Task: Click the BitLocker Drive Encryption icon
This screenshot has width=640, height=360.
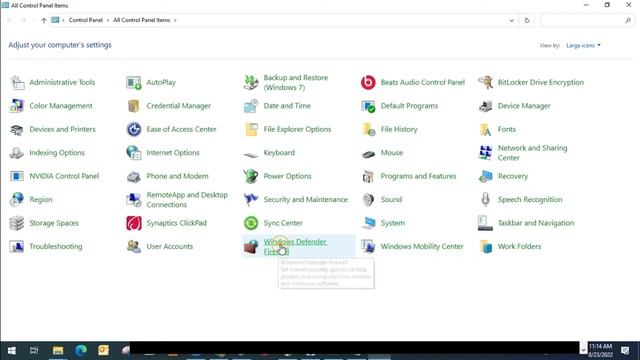Action: [x=485, y=83]
